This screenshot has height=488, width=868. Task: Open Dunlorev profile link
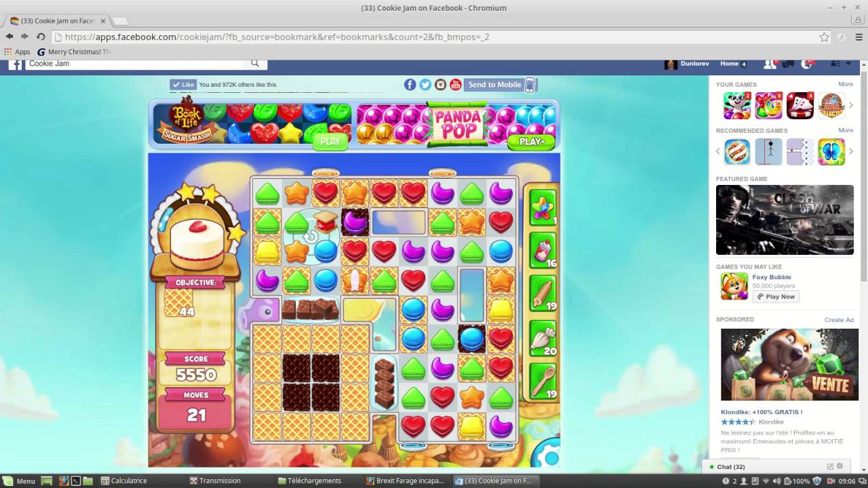click(694, 64)
